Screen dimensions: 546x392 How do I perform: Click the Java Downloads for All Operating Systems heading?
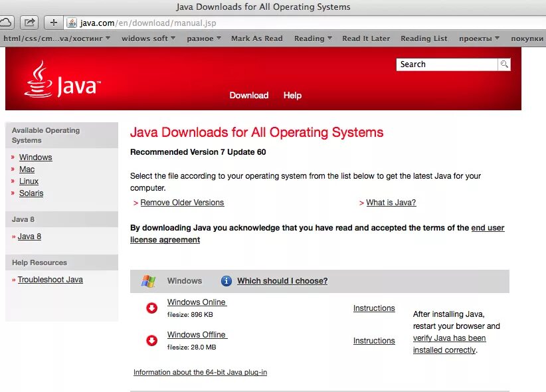tap(256, 132)
